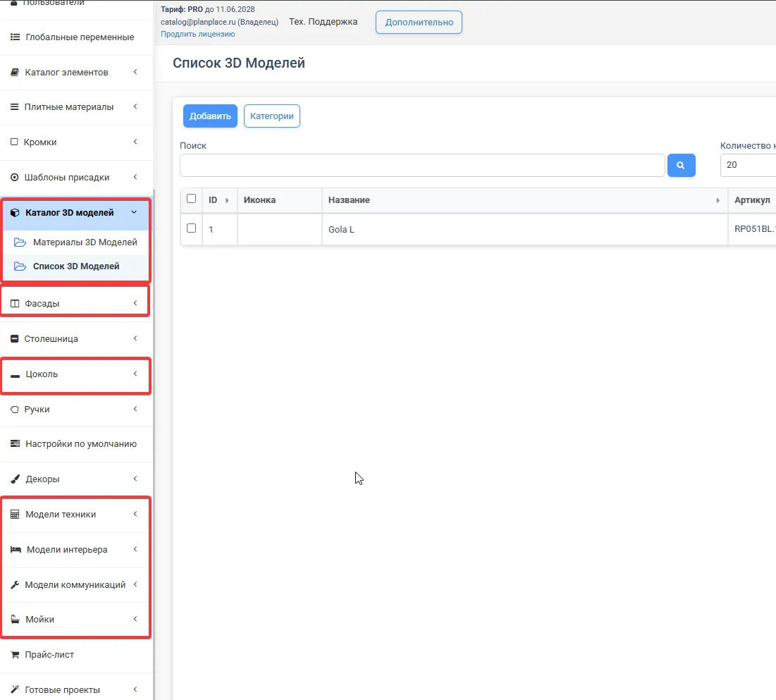Click the quantity field showing 20

coord(748,165)
